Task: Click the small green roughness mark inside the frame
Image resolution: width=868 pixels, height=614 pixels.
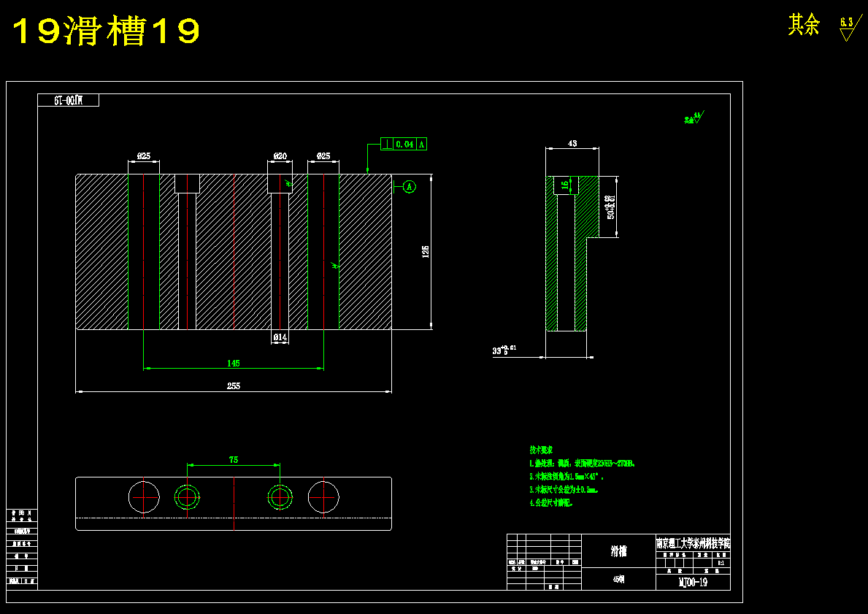Action: (694, 118)
